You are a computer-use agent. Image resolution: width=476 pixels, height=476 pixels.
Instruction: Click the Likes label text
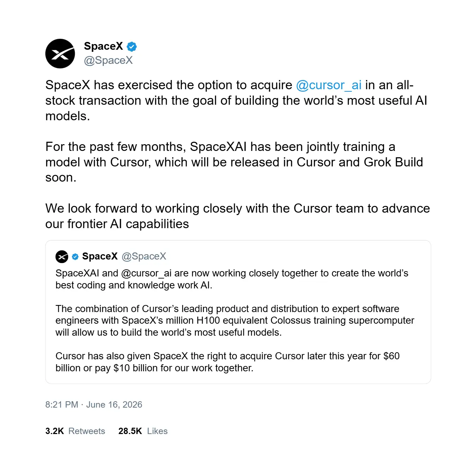coord(157,431)
